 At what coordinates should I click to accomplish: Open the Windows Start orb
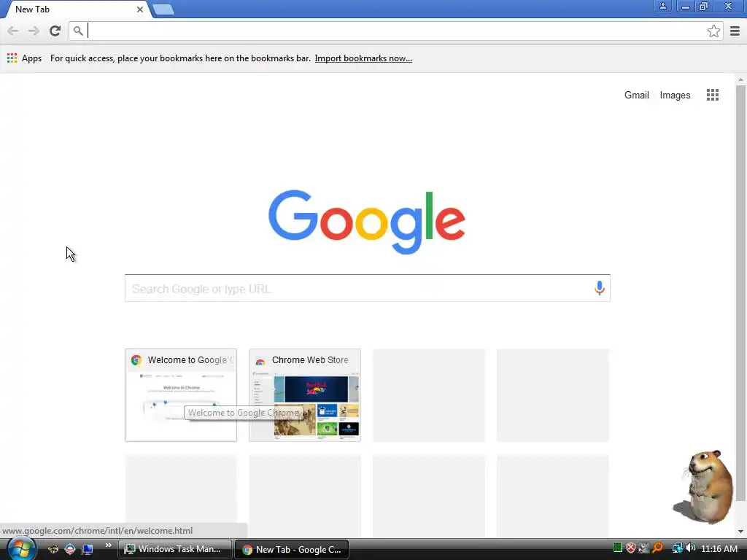pyautogui.click(x=21, y=548)
